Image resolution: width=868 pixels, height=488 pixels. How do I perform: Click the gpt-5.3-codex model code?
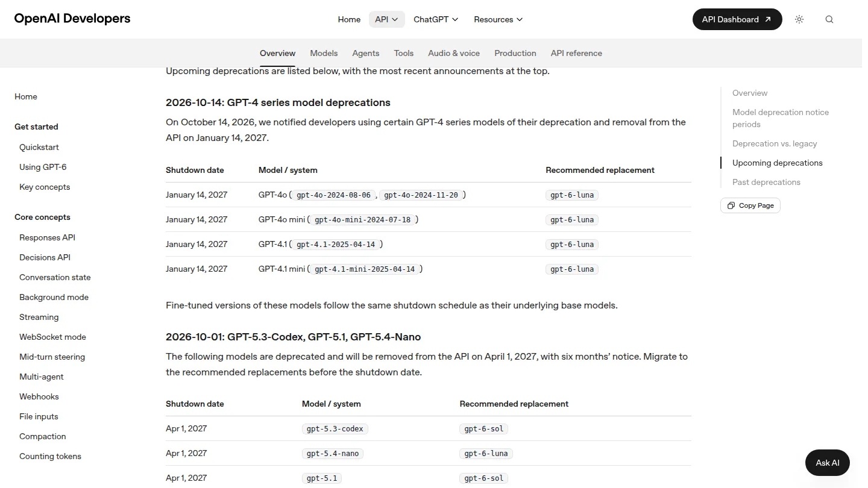[x=335, y=428]
